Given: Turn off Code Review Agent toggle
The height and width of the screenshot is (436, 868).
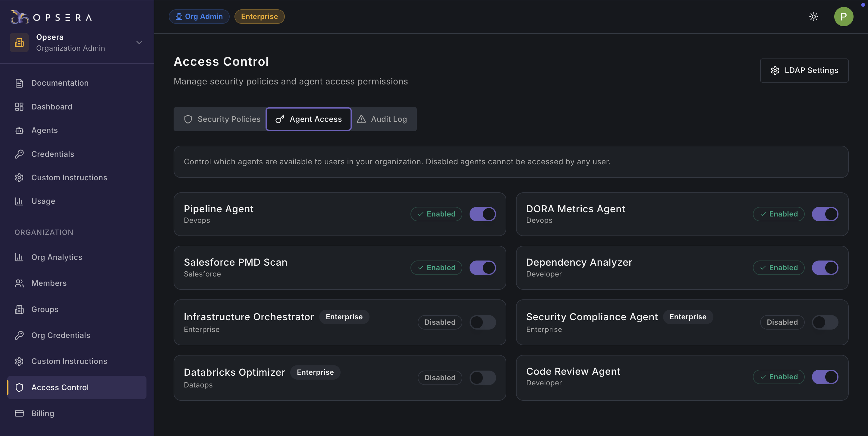Looking at the screenshot, I should (x=825, y=377).
